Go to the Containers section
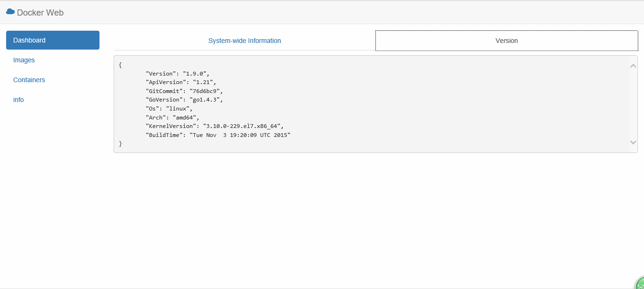The image size is (644, 289). pyautogui.click(x=29, y=80)
